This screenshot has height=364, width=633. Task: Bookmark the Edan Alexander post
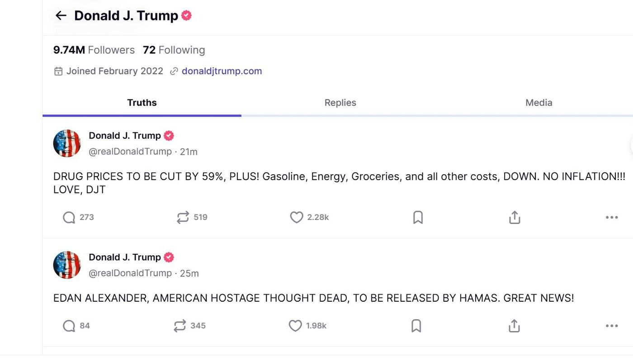416,326
